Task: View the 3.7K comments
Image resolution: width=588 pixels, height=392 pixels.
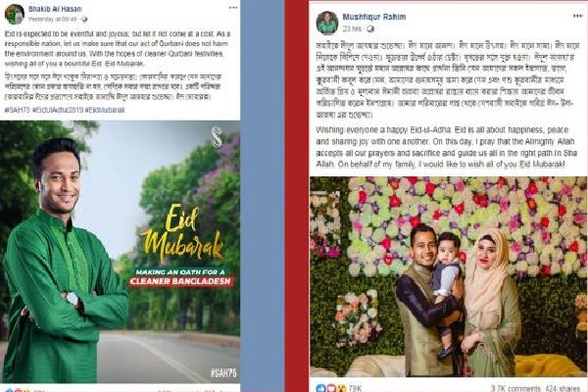Action: 515,388
